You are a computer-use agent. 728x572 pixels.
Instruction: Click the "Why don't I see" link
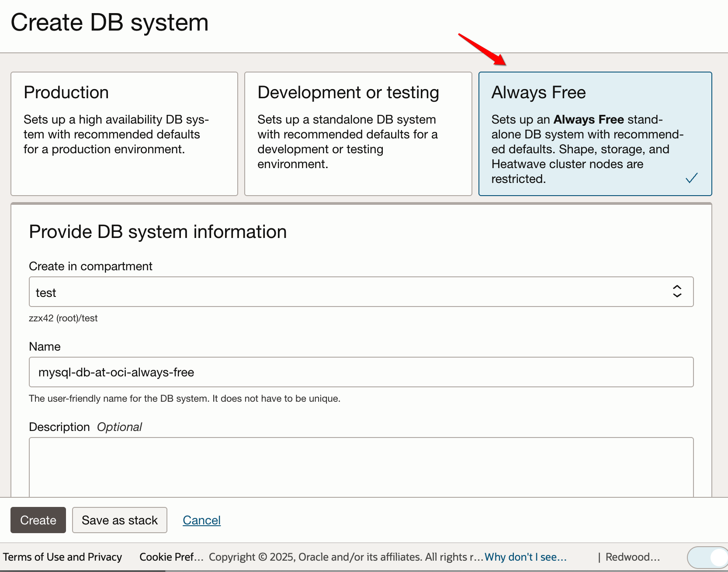pos(525,557)
